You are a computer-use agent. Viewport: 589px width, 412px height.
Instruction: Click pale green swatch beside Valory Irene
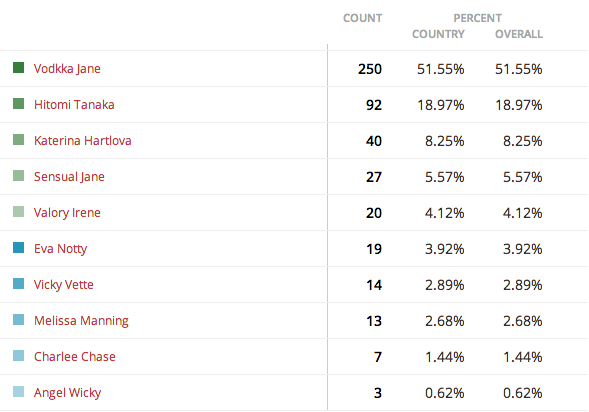[18, 211]
